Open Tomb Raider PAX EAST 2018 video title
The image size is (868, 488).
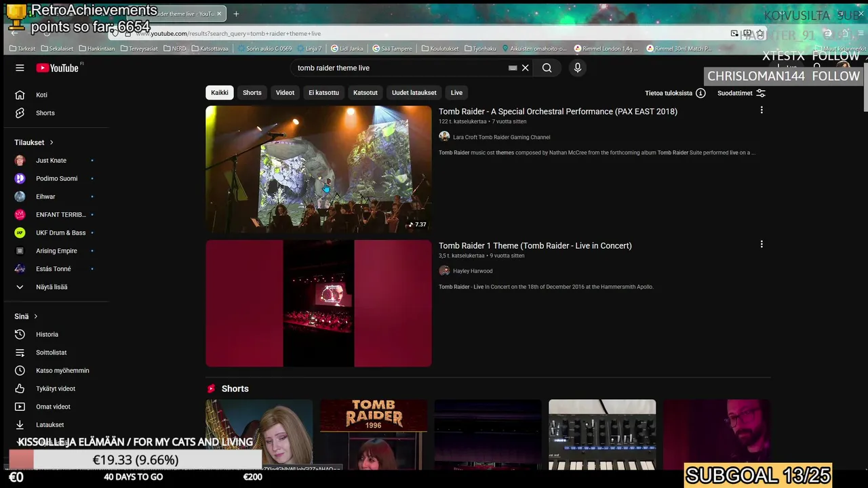pos(558,111)
